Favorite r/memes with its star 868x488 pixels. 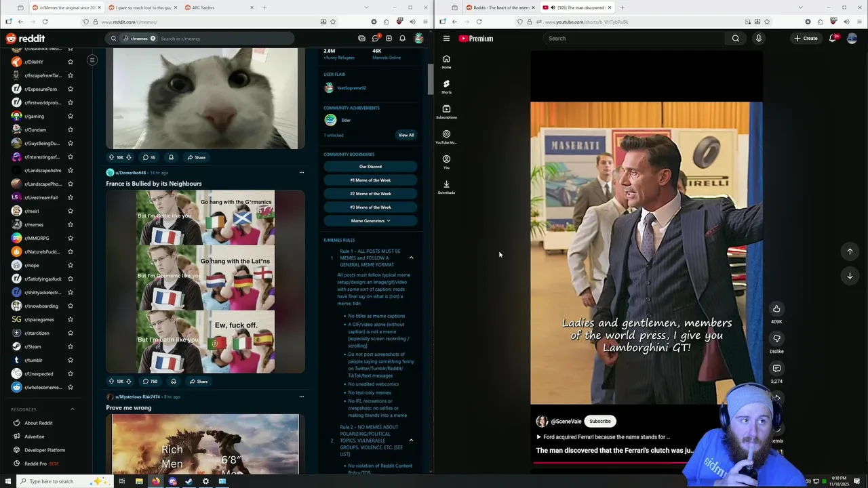(70, 224)
